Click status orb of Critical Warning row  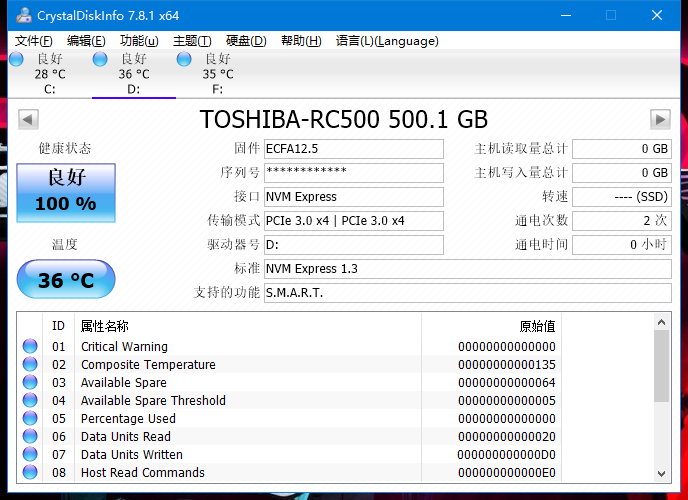coord(30,346)
